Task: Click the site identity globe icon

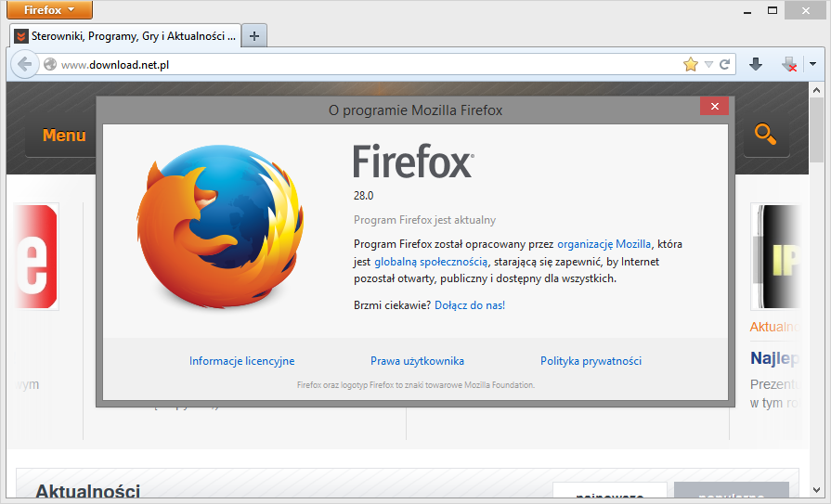Action: point(50,65)
